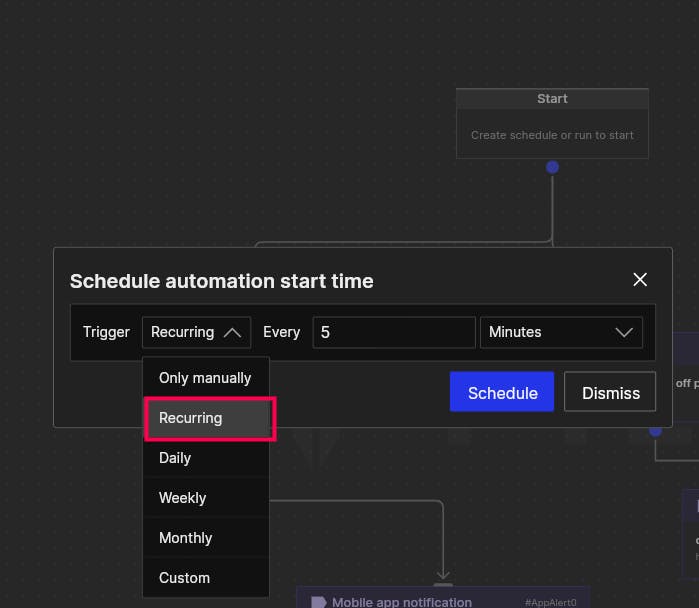The height and width of the screenshot is (608, 699).
Task: Select the Mobile app notification node title
Action: (x=402, y=602)
